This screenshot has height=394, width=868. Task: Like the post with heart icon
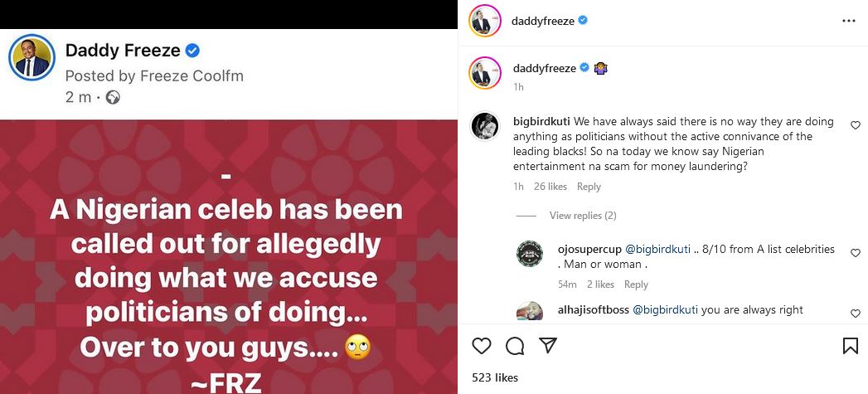tap(481, 346)
